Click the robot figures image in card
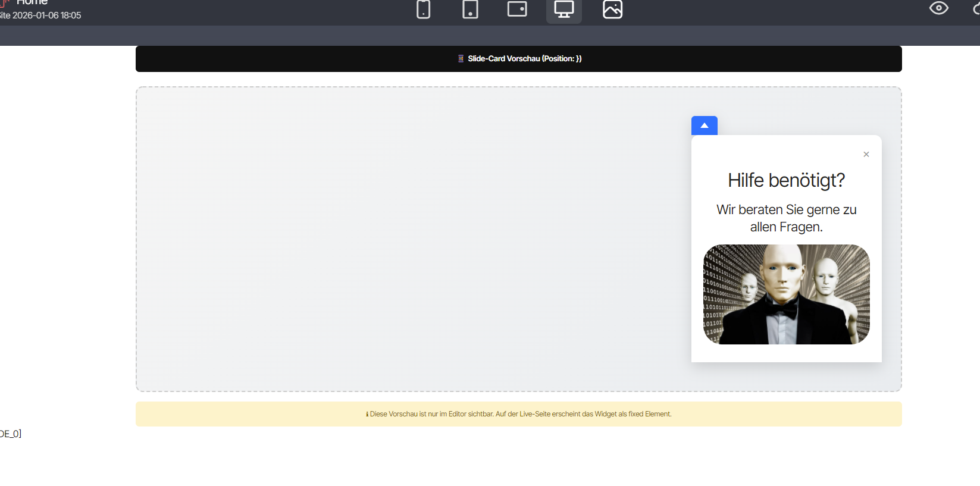This screenshot has width=980, height=486. (x=786, y=294)
